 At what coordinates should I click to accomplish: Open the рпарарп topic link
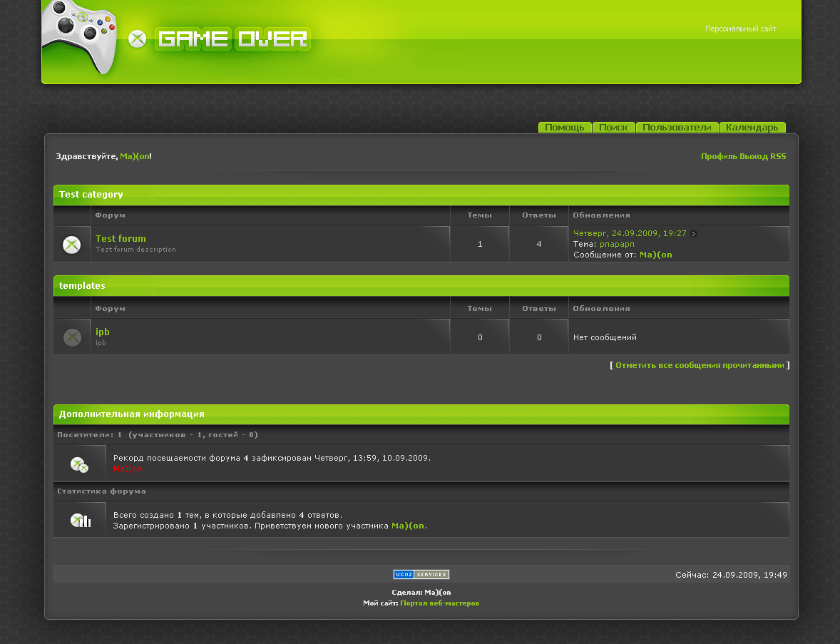click(617, 245)
